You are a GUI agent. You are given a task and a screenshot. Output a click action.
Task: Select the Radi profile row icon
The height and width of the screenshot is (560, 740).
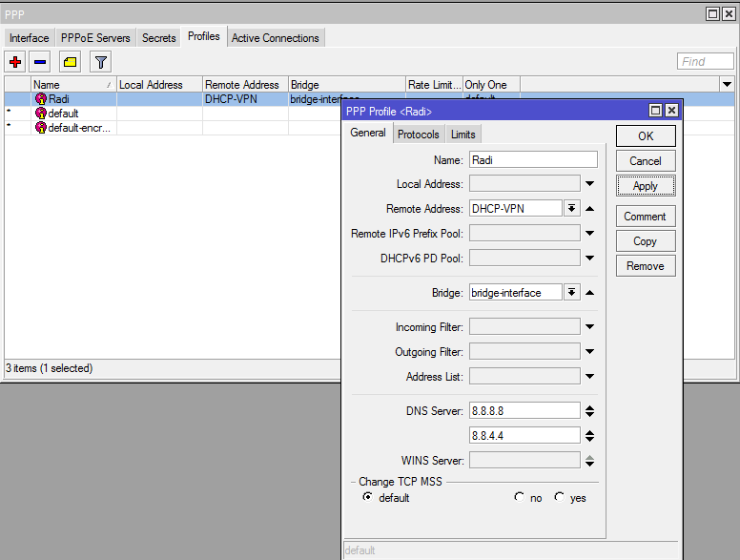pyautogui.click(x=41, y=98)
